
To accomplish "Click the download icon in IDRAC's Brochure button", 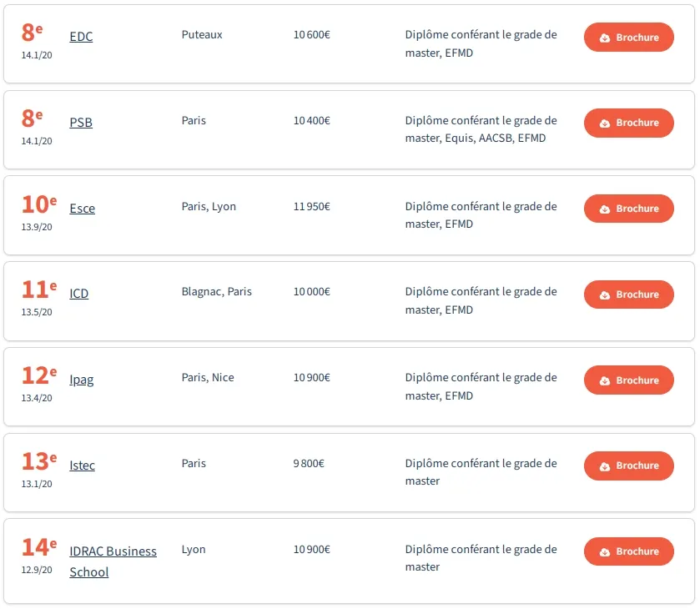I will pos(604,552).
